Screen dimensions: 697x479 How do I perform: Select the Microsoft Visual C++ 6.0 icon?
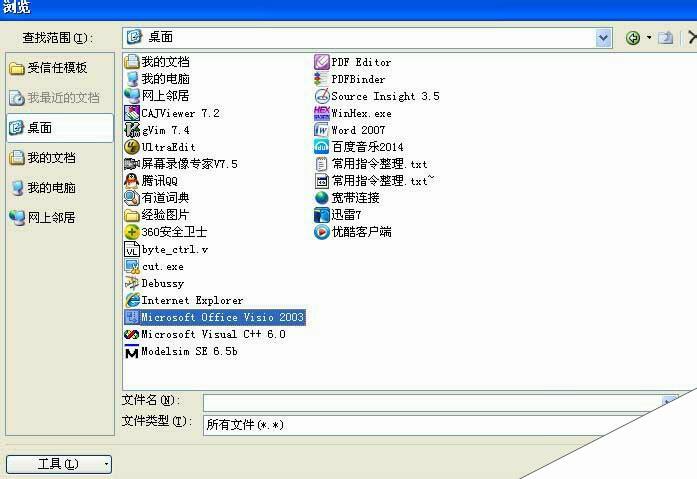[x=132, y=334]
